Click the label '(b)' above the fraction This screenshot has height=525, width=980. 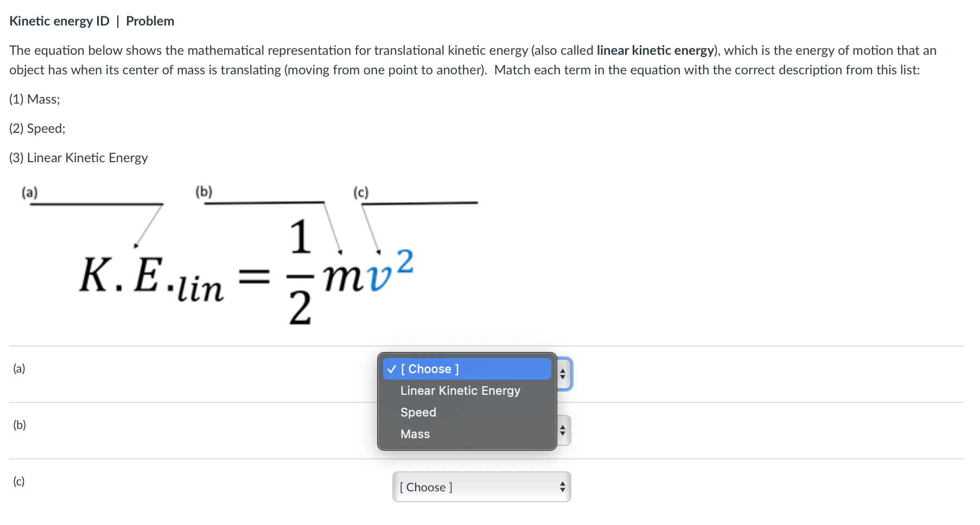(203, 191)
